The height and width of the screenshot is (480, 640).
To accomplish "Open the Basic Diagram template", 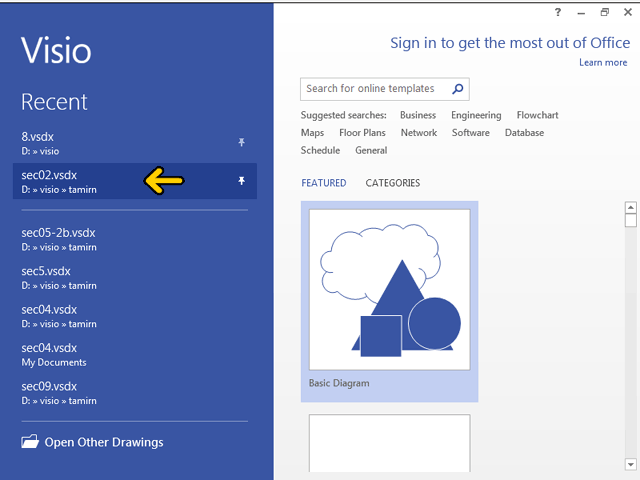I will [389, 300].
